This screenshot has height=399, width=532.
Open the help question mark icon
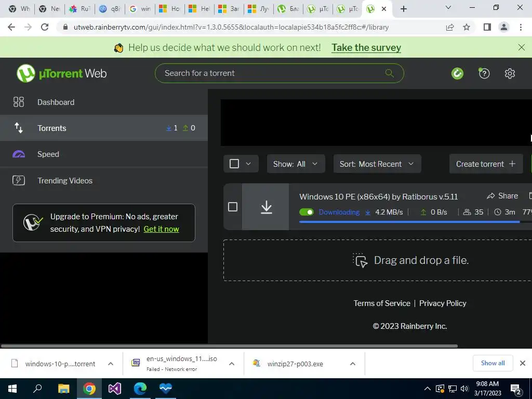(x=484, y=73)
